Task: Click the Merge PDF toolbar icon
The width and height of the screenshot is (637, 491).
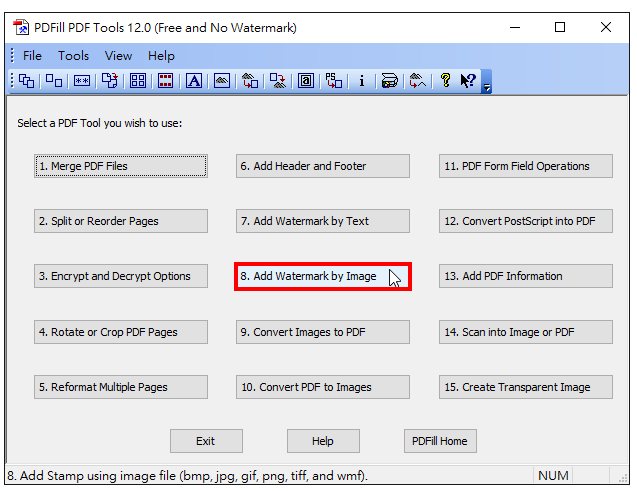Action: coord(26,81)
